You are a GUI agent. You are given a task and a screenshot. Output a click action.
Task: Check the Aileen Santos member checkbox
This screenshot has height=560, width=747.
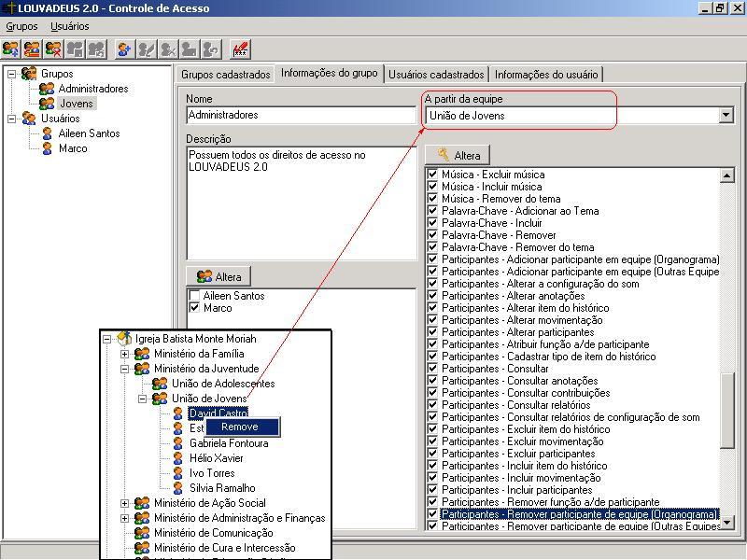point(194,296)
